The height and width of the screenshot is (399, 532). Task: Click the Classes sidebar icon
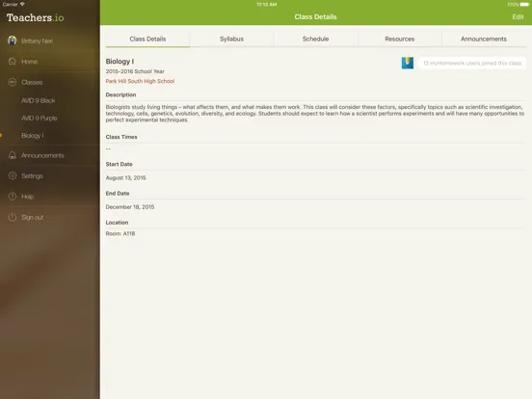tap(13, 82)
